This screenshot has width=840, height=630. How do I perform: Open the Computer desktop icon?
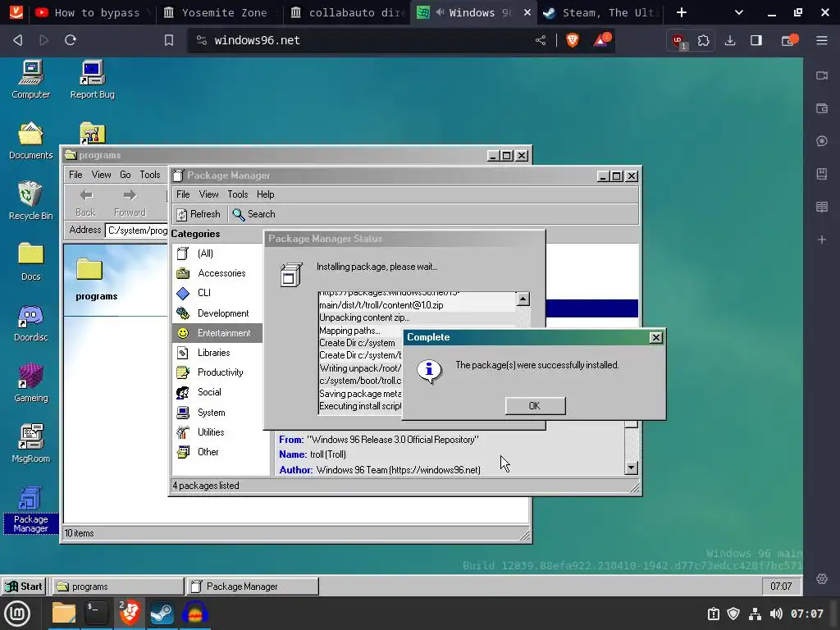(x=30, y=80)
